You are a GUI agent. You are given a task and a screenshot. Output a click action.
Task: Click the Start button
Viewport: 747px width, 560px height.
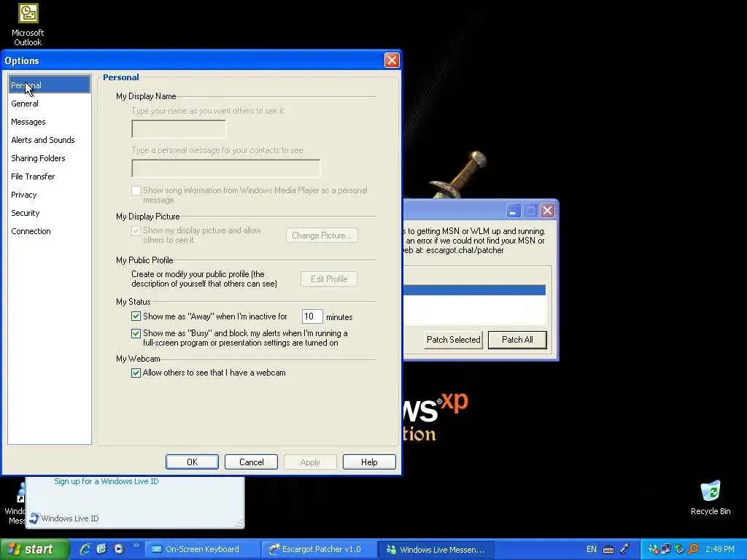coord(34,549)
